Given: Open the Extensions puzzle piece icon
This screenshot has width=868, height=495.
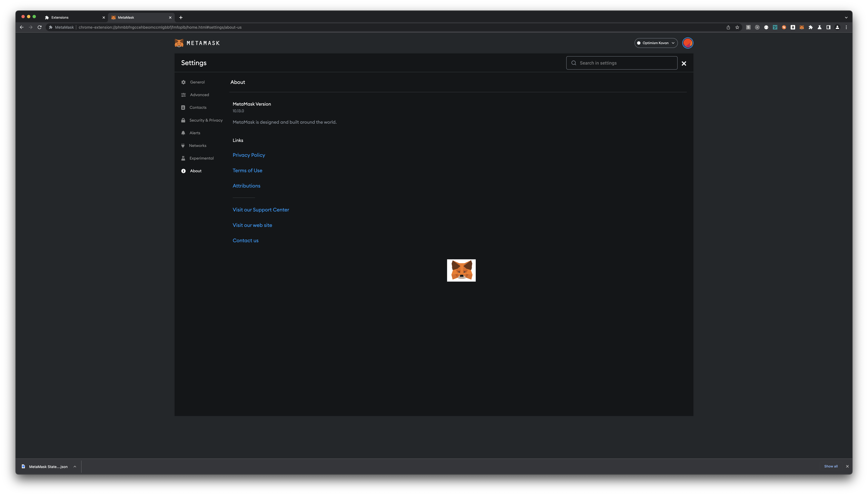Looking at the screenshot, I should (x=811, y=27).
